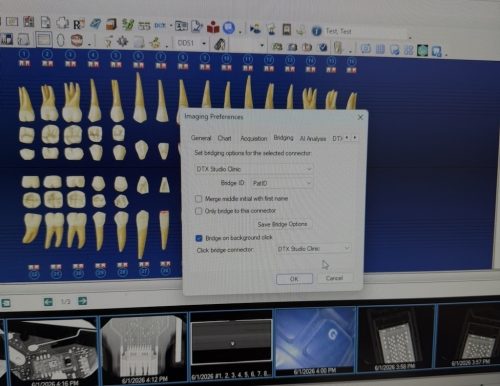Select thumbnail dated 6/1/2026 3:58 PM

(396, 339)
